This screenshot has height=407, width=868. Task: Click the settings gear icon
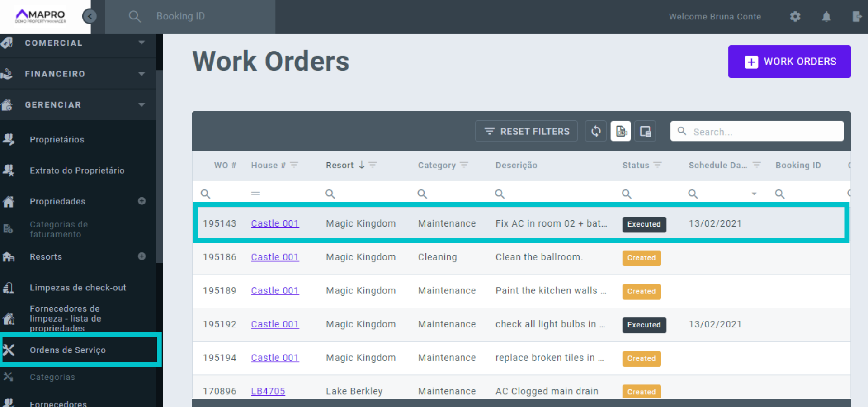click(795, 17)
